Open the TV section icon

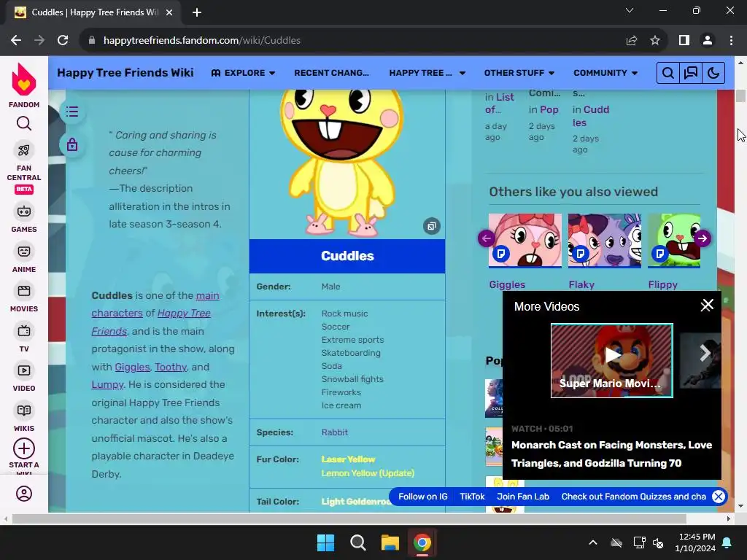(x=24, y=331)
